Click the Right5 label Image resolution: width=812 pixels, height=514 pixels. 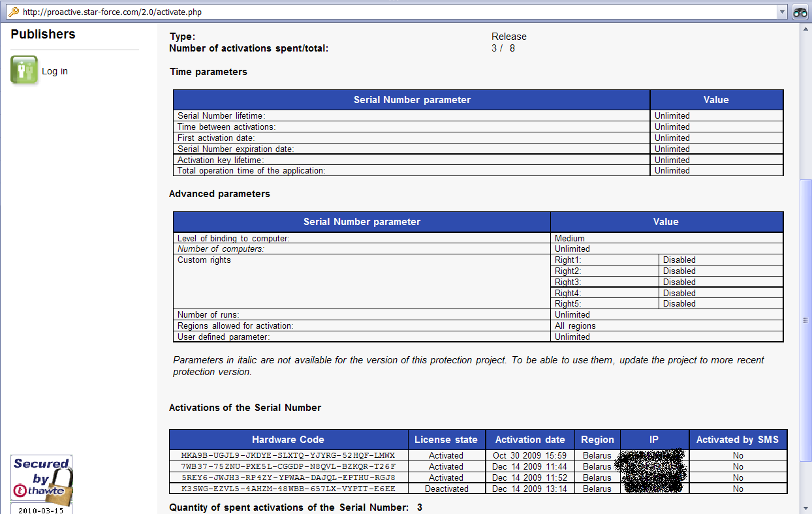tap(568, 303)
